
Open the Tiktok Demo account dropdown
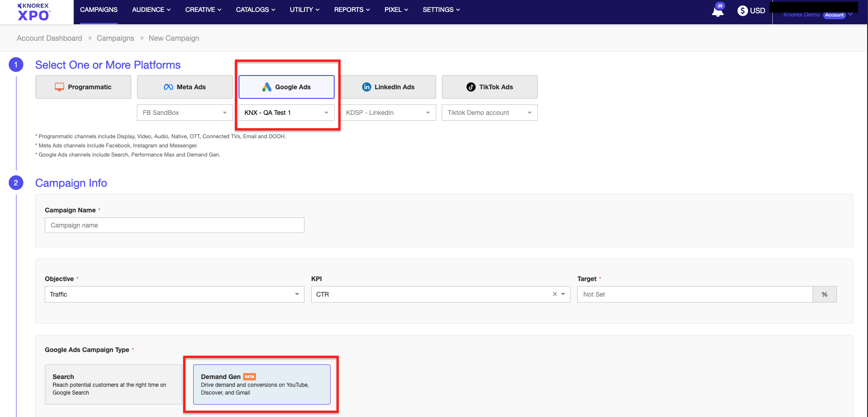tap(489, 113)
